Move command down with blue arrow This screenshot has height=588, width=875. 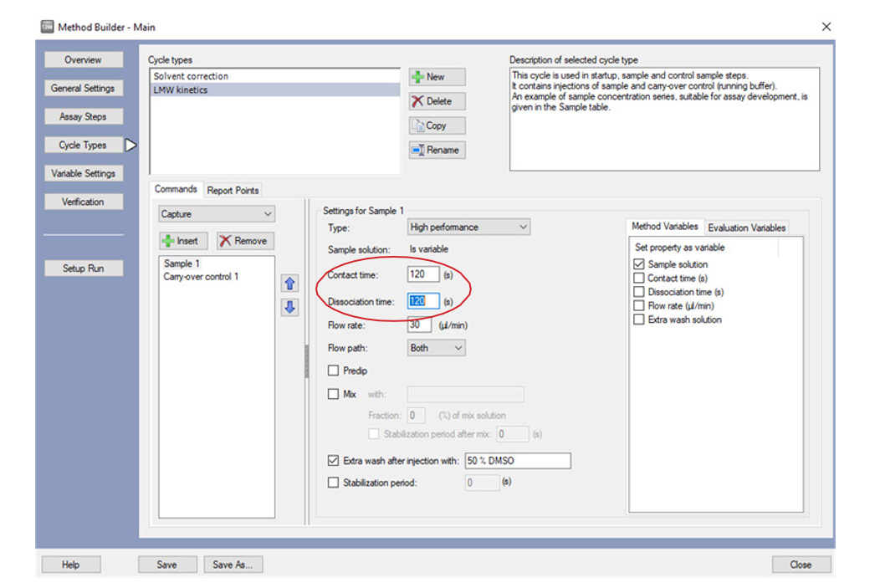289,307
